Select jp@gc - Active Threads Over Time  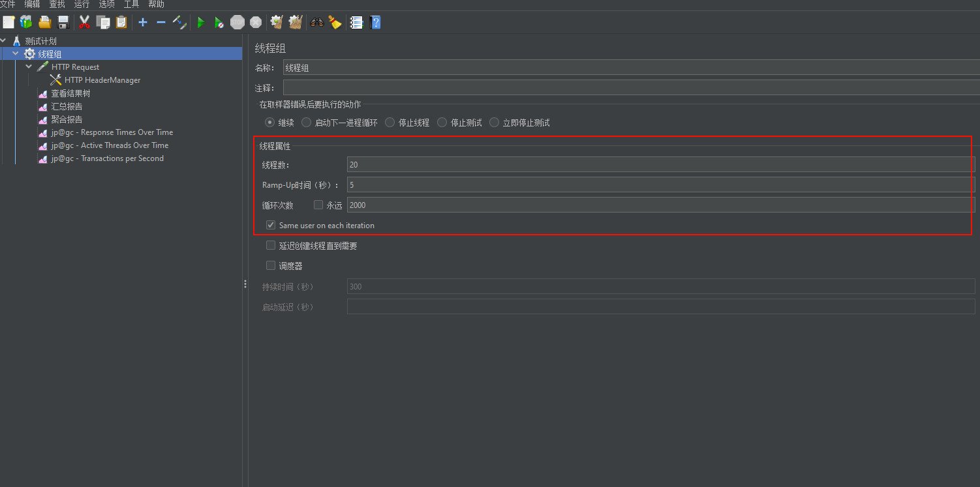pos(110,145)
